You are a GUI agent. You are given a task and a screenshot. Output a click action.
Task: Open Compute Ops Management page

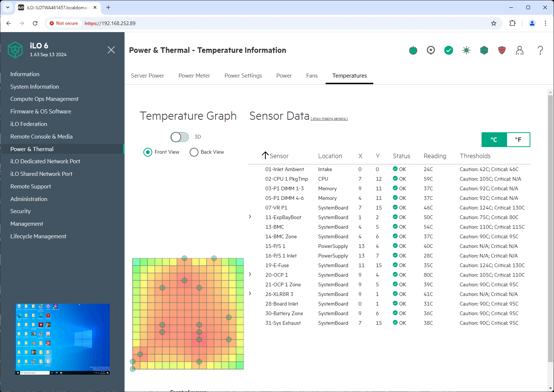[44, 99]
